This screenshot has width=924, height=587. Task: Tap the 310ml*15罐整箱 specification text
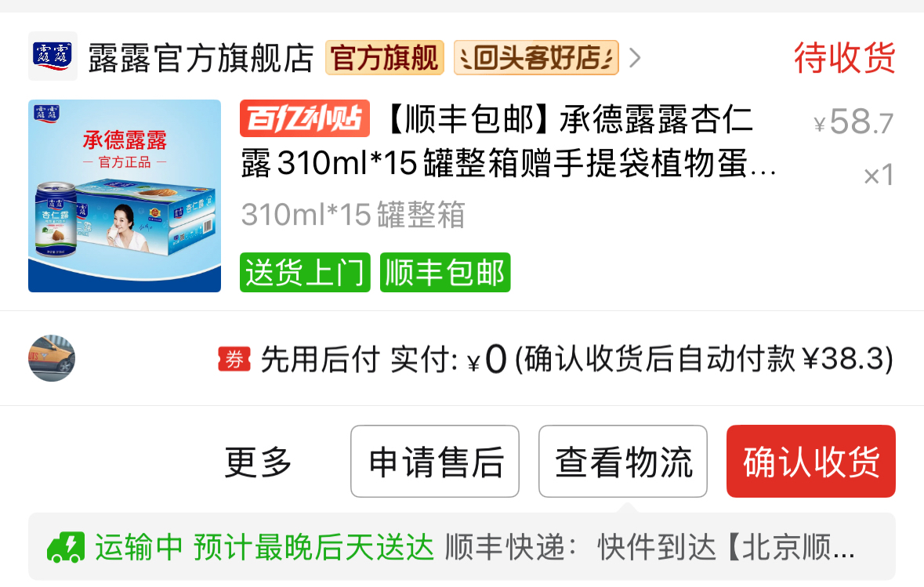pyautogui.click(x=353, y=214)
